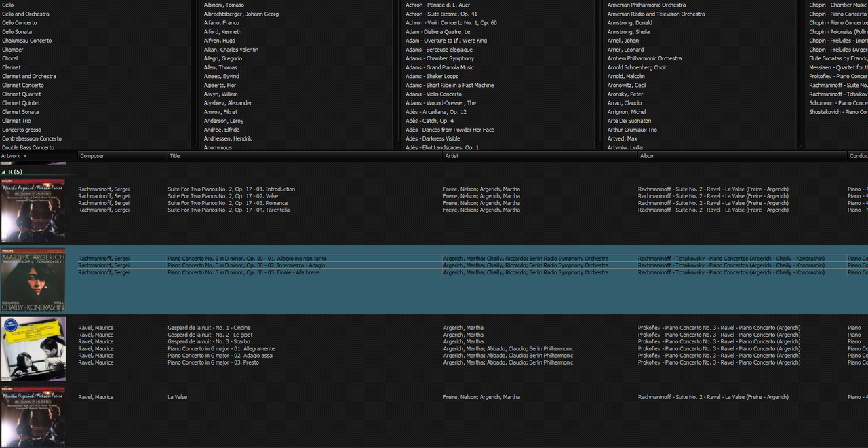This screenshot has width=868, height=448.
Task: Open the Chailly Kondrashin album artwork
Action: pyautogui.click(x=33, y=280)
